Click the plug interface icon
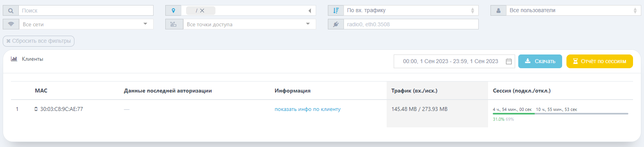This screenshot has width=644, height=147. tap(336, 24)
